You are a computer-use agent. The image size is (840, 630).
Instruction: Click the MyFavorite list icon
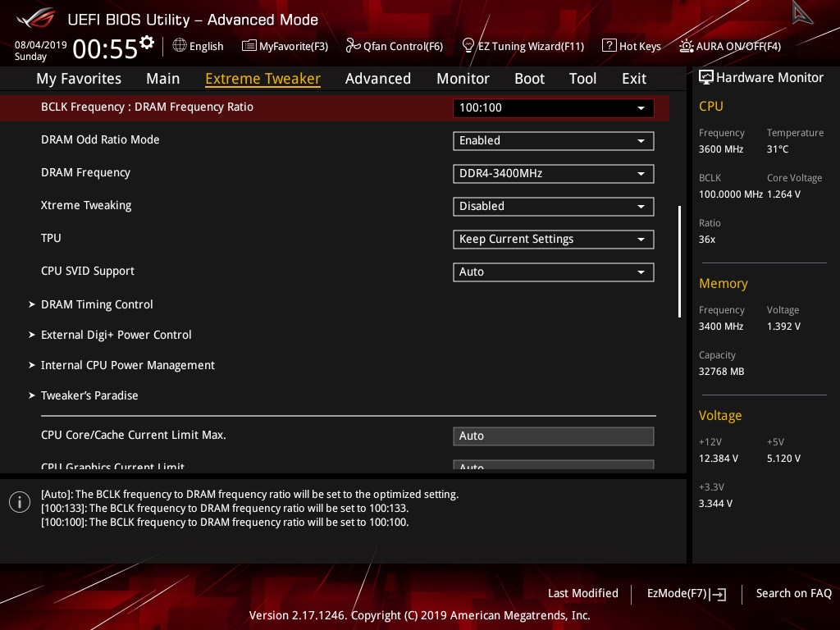(249, 46)
